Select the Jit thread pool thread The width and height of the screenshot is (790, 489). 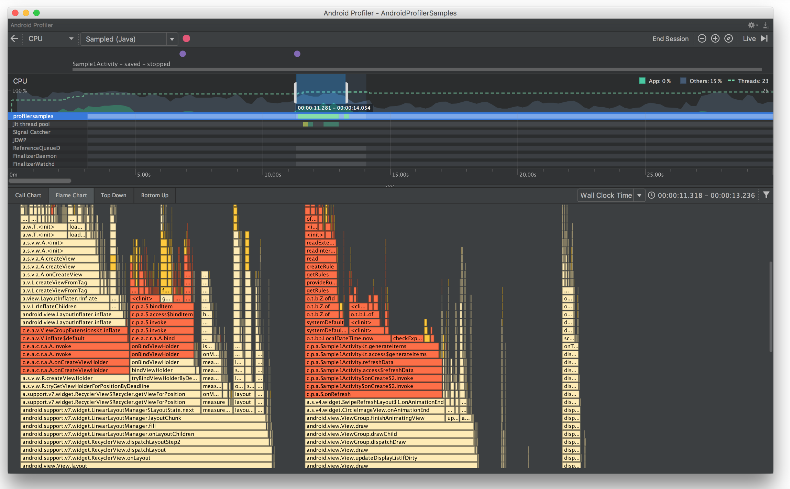(390, 124)
